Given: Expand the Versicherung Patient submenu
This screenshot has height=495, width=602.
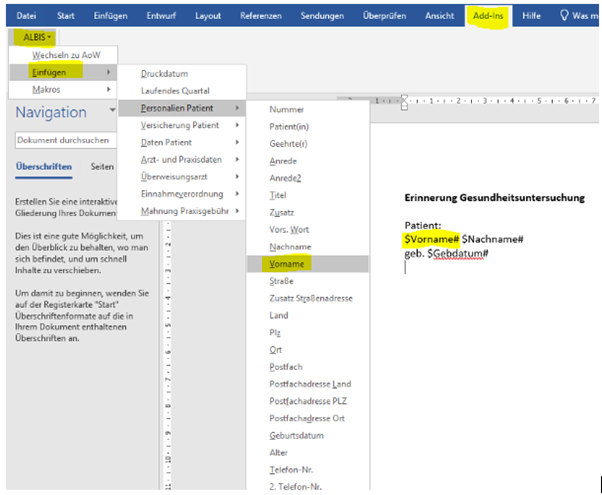Looking at the screenshot, I should (x=180, y=125).
